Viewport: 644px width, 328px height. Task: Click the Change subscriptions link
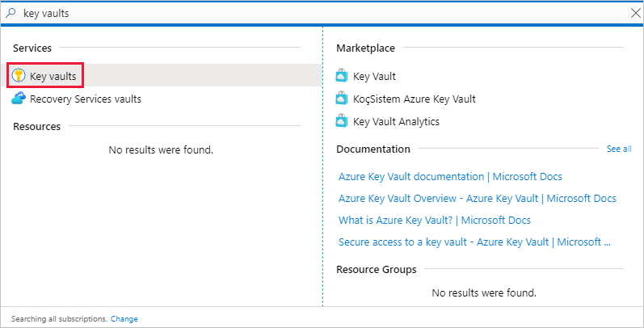124,319
